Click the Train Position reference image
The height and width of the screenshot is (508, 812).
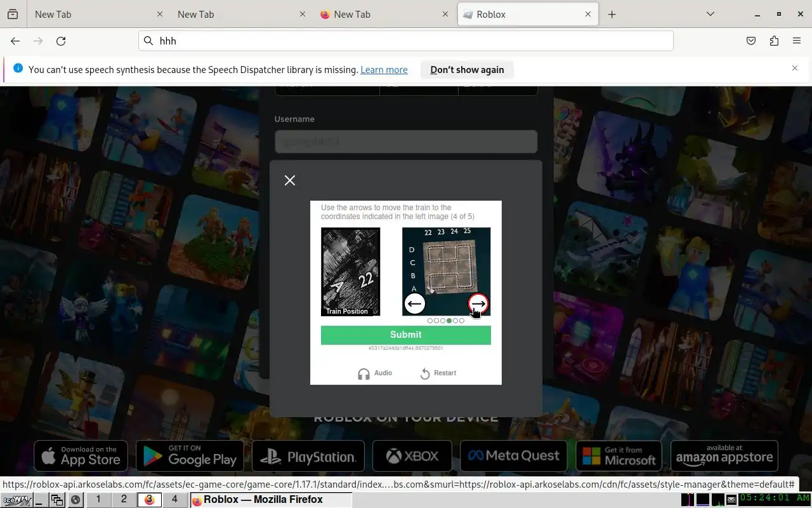(x=350, y=271)
